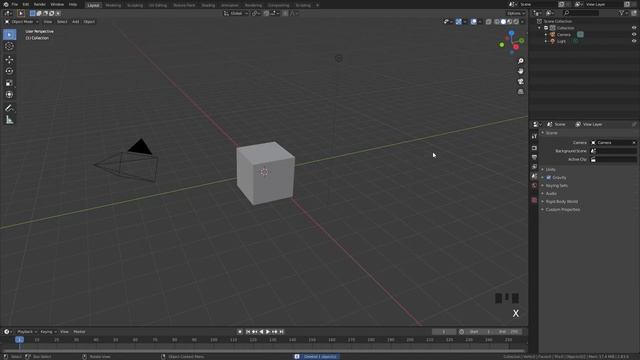This screenshot has height=360, width=640.
Task: Hide Collection via its eye icon
Action: (634, 28)
